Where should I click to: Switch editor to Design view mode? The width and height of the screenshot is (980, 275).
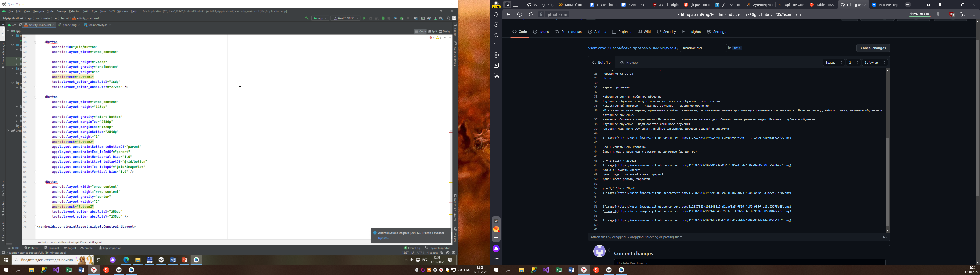pyautogui.click(x=445, y=32)
